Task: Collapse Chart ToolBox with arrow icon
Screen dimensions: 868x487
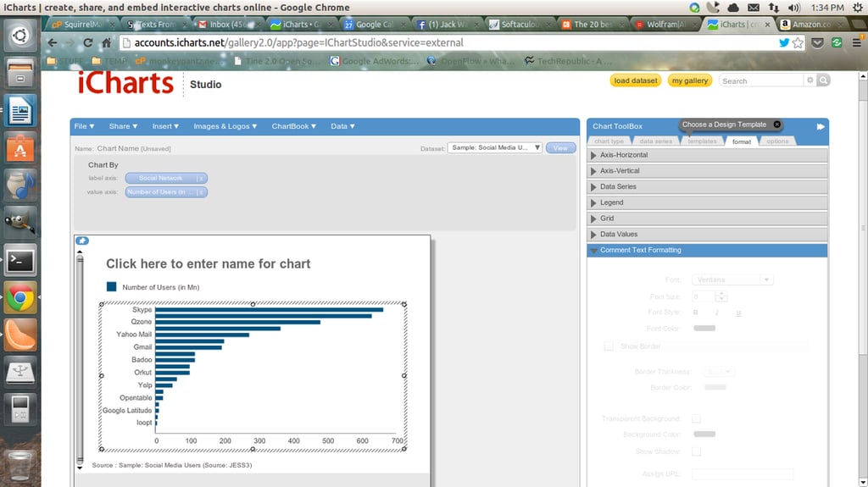Action: point(821,127)
